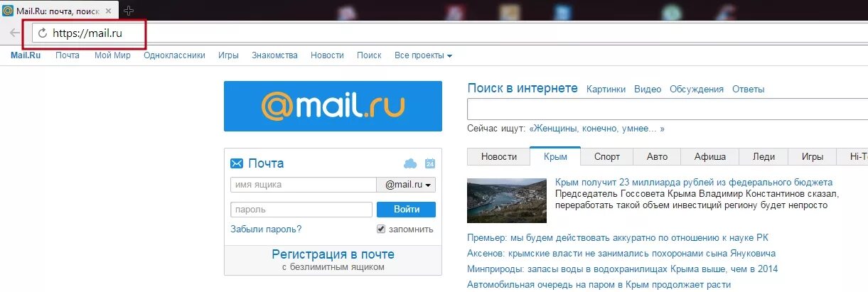This screenshot has width=868, height=292.
Task: Click Регистрация в почте link
Action: point(333,254)
